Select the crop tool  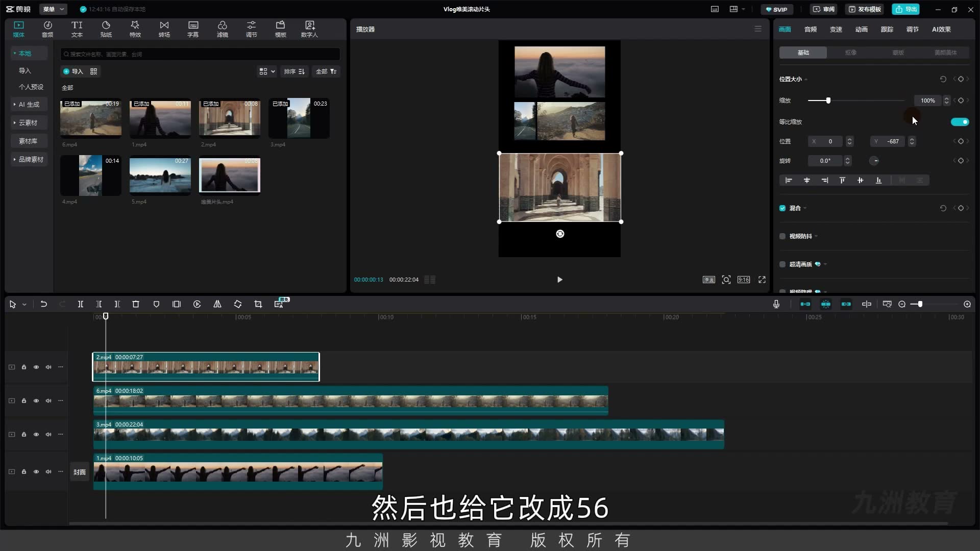click(x=258, y=304)
